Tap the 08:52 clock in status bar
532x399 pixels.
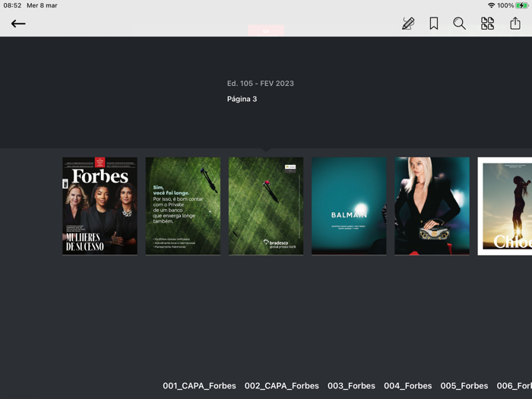coord(13,5)
